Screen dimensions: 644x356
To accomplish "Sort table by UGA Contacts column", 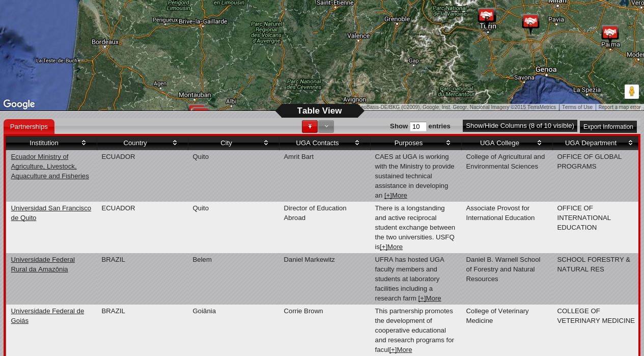I will click(325, 143).
